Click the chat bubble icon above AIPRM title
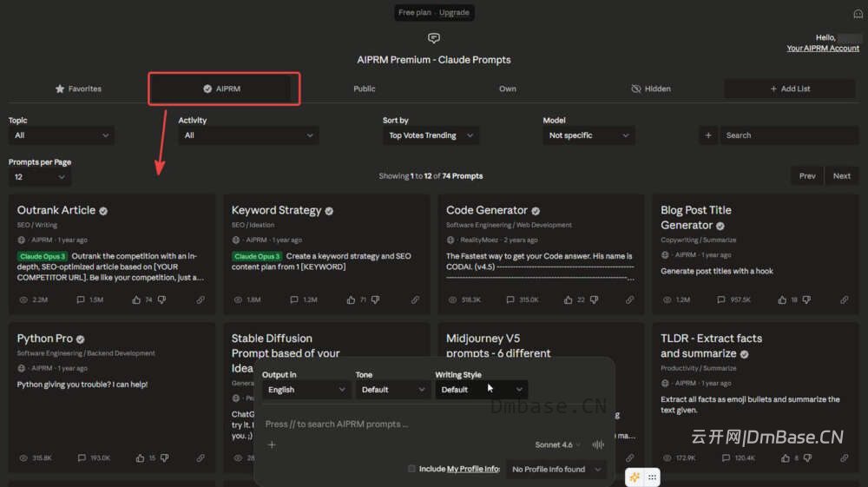This screenshot has width=868, height=487. (433, 37)
